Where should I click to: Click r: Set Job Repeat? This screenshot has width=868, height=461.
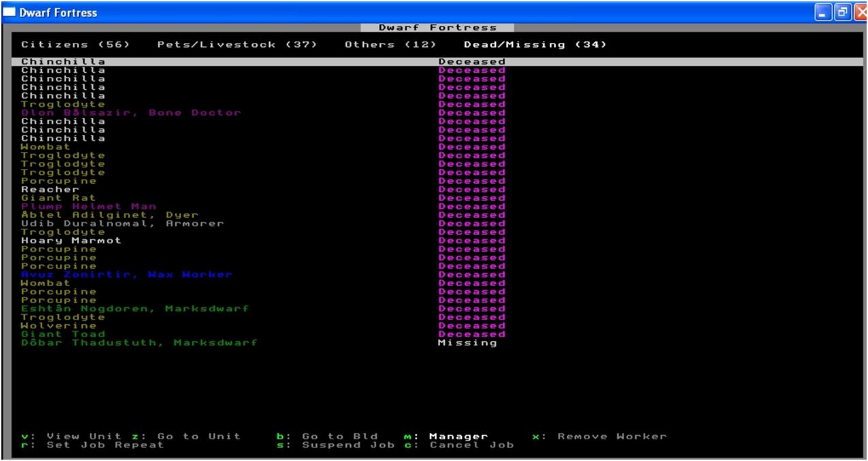(93, 445)
